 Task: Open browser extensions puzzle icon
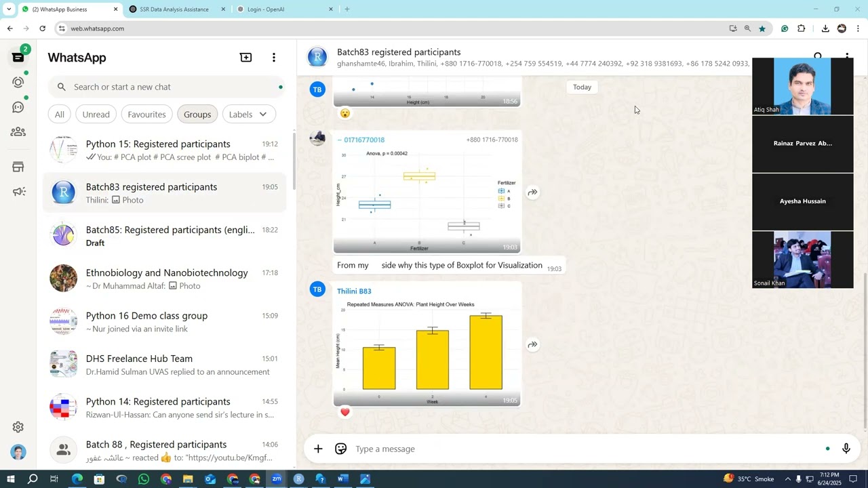click(802, 28)
